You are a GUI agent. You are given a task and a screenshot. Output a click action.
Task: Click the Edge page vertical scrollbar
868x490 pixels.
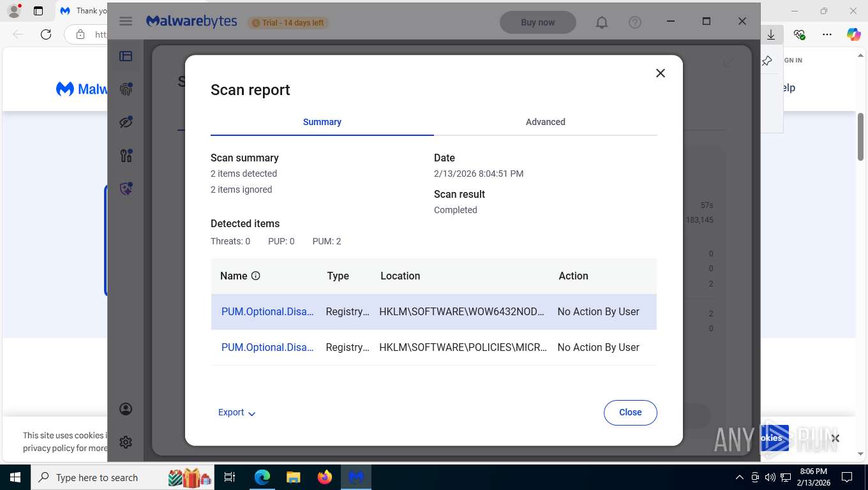pos(860,137)
